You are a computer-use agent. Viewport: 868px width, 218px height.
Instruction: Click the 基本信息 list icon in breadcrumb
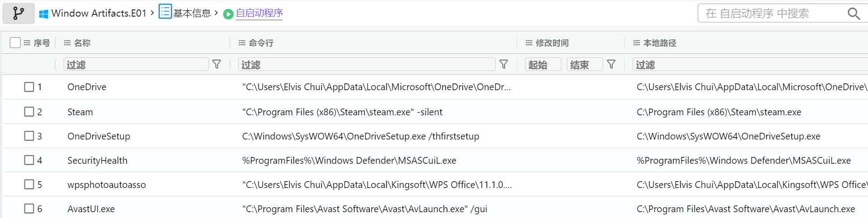point(165,12)
